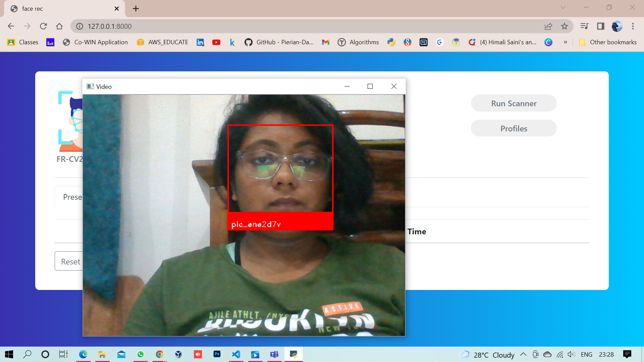This screenshot has width=644, height=362.
Task: Select the face rec browser tab
Action: [x=60, y=8]
